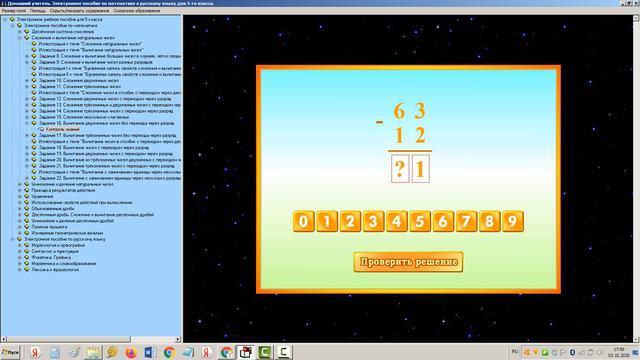Click bulb icon beside 'Задание 21'

click(x=34, y=166)
